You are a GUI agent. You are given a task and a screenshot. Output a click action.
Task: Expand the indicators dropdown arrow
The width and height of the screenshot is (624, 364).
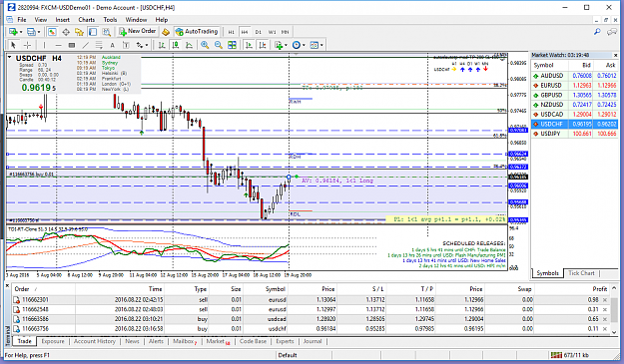click(x=286, y=45)
